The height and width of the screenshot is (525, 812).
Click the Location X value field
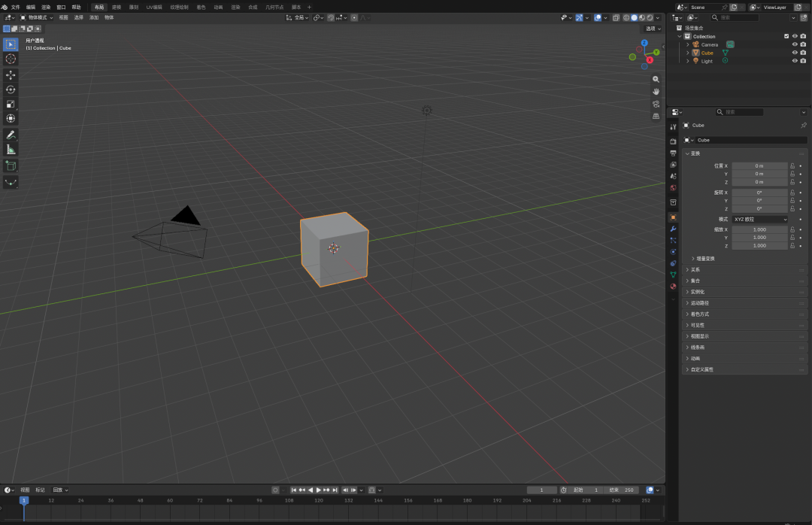coord(759,165)
